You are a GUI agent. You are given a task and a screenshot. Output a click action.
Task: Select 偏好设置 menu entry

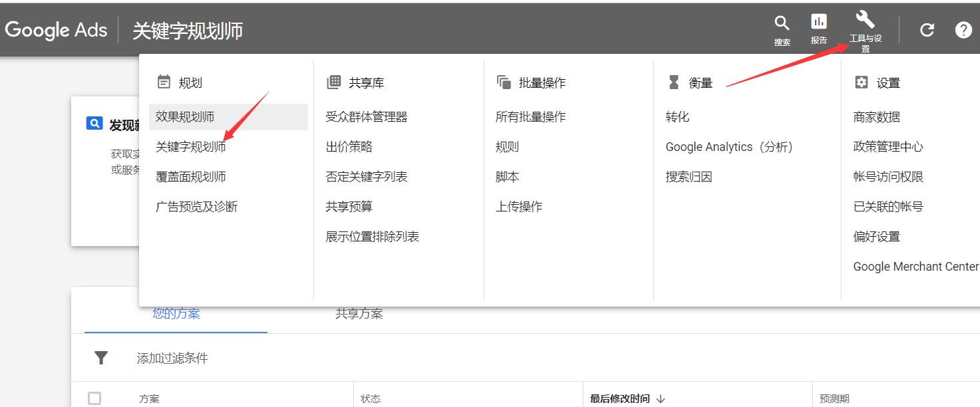[x=877, y=237]
